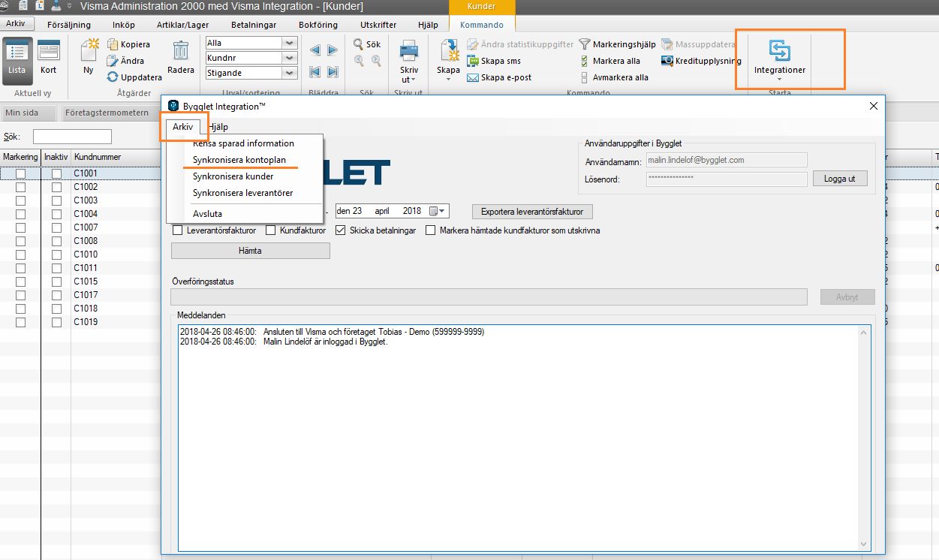Enable Kundfakturor checkbox
The image size is (939, 560).
pyautogui.click(x=271, y=230)
